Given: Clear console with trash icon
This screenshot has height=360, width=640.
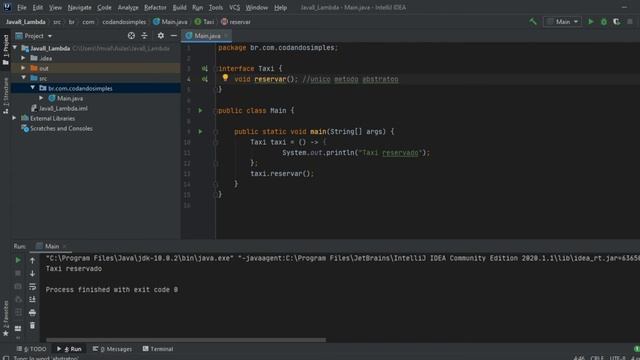Looking at the screenshot, I should click(x=32, y=326).
